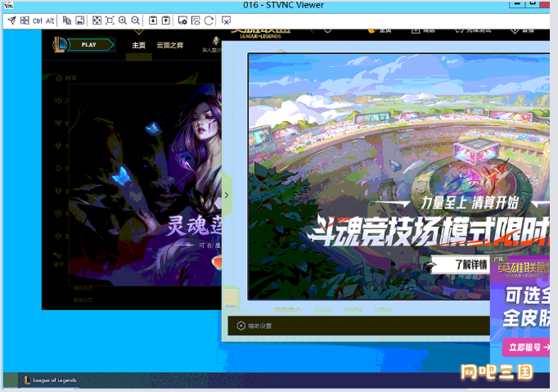Click the paper-plane send icon in VNC toolbar

pos(11,20)
